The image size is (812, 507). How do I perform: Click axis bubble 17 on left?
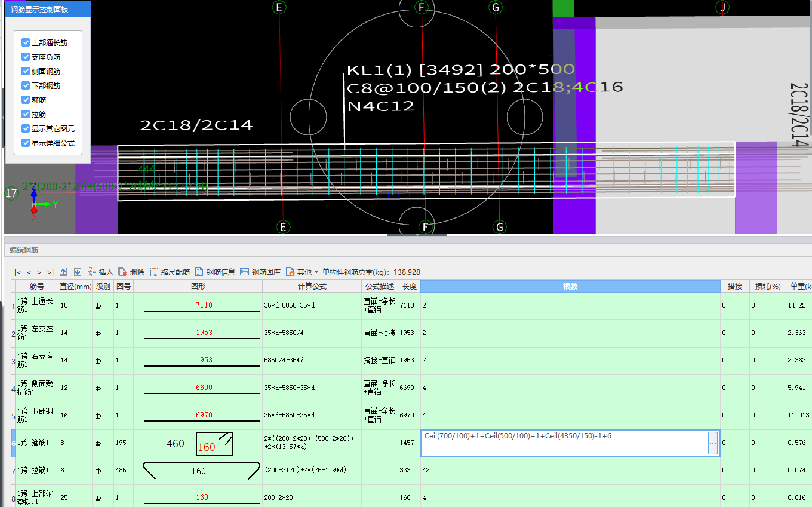(x=11, y=193)
